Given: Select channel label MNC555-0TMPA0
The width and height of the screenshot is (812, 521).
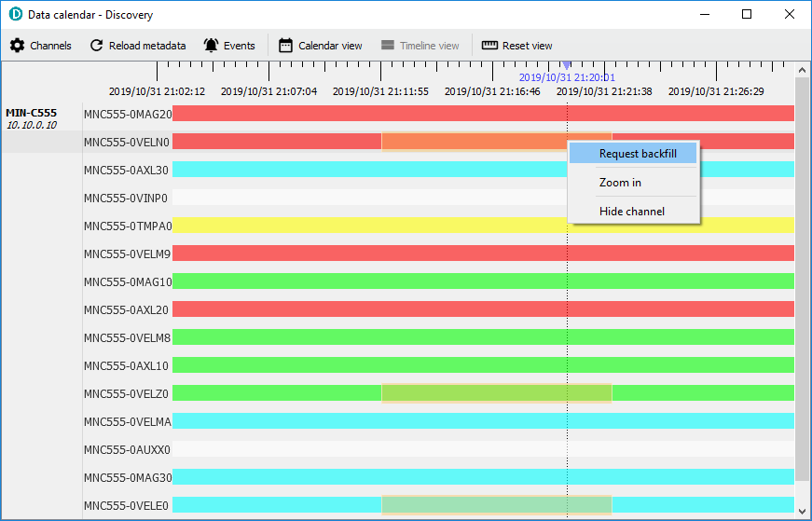Looking at the screenshot, I should point(128,226).
